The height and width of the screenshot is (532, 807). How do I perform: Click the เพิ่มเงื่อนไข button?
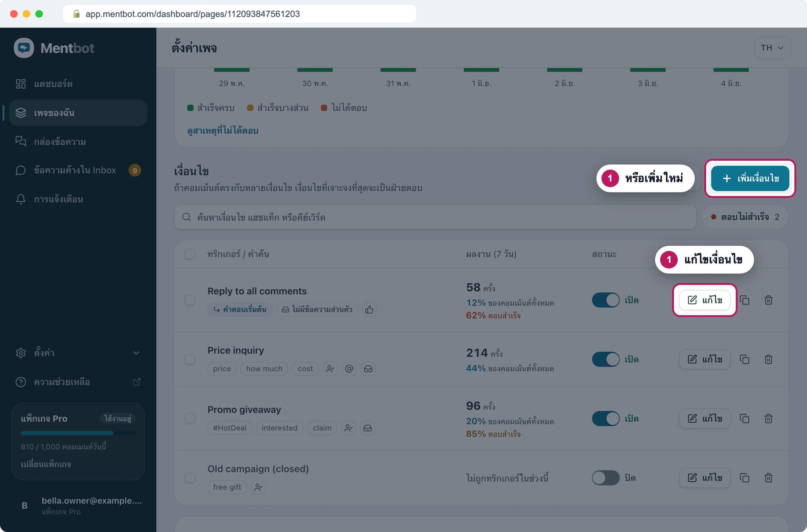click(750, 178)
